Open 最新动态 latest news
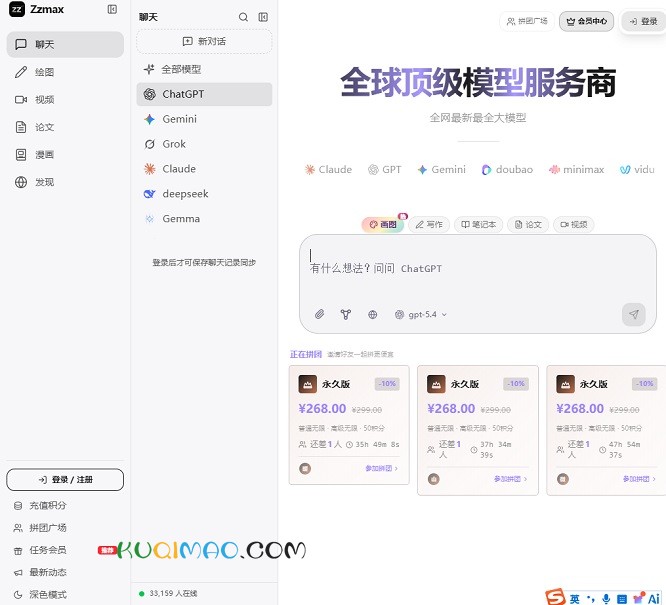666x605 pixels. [x=41, y=572]
